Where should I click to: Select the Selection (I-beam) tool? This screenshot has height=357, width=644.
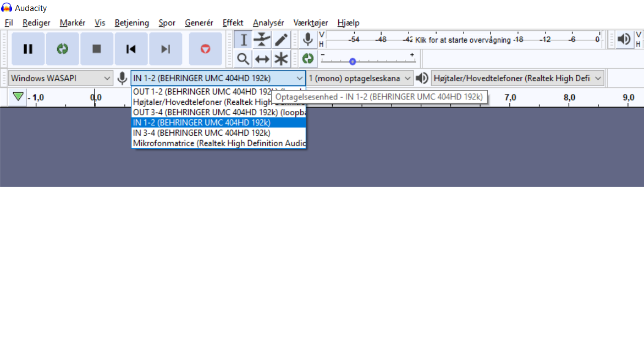(x=244, y=40)
